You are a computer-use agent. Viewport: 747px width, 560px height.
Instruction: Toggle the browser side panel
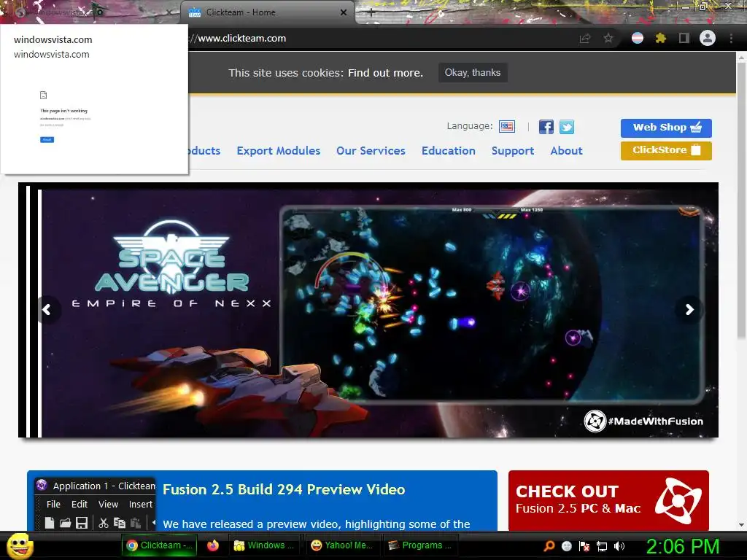(684, 39)
